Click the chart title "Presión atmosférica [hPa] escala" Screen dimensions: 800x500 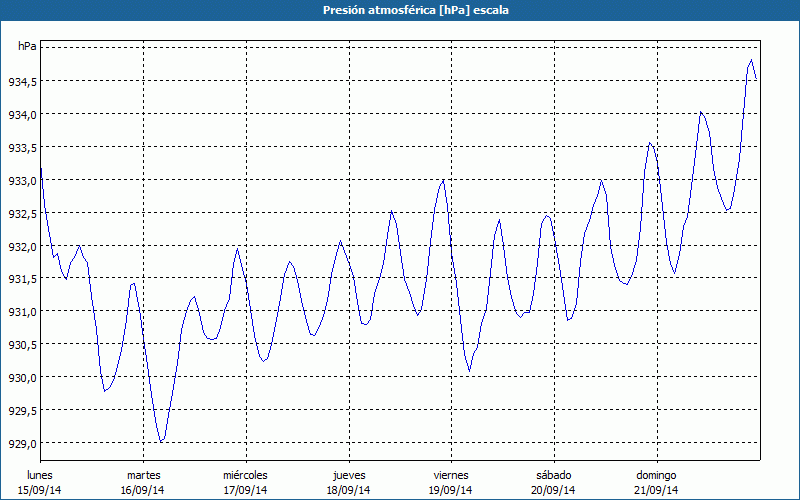pos(400,10)
